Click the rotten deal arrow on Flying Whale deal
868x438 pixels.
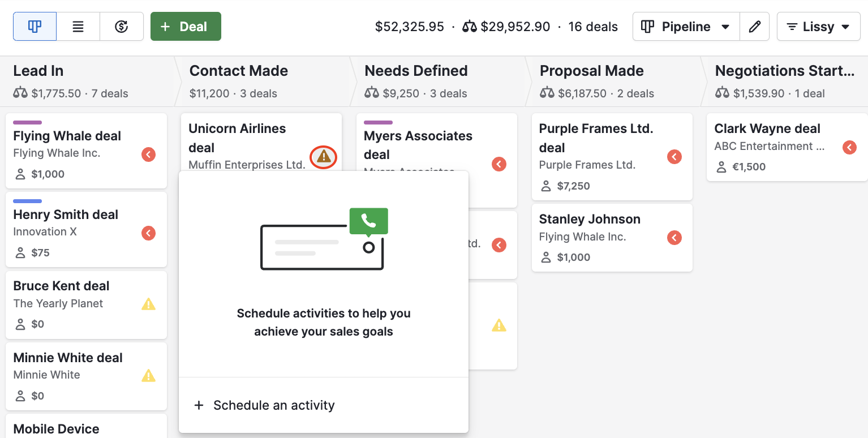point(148,154)
